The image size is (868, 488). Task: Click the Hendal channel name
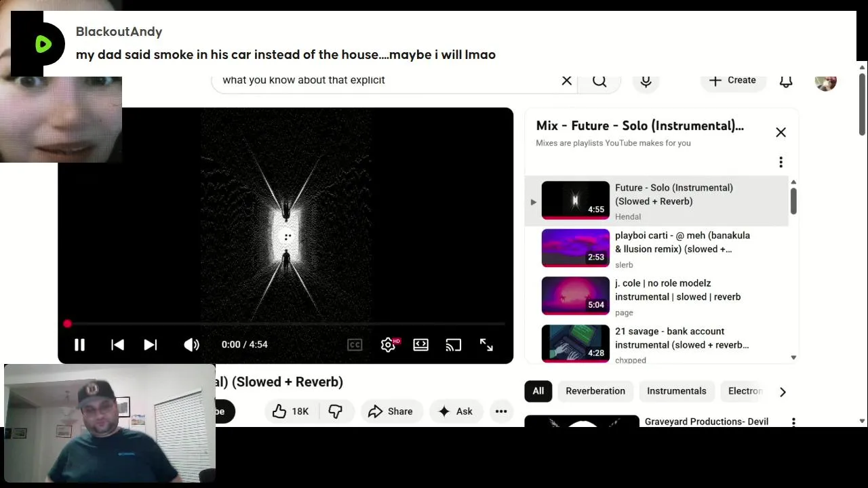click(x=628, y=217)
